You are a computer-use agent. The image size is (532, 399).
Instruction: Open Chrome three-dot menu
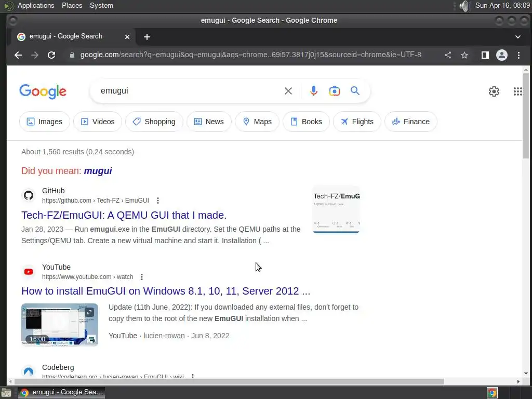coord(518,55)
